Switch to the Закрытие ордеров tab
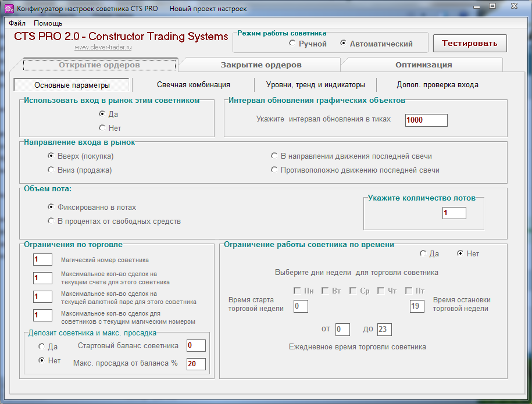The height and width of the screenshot is (404, 532). coord(261,65)
